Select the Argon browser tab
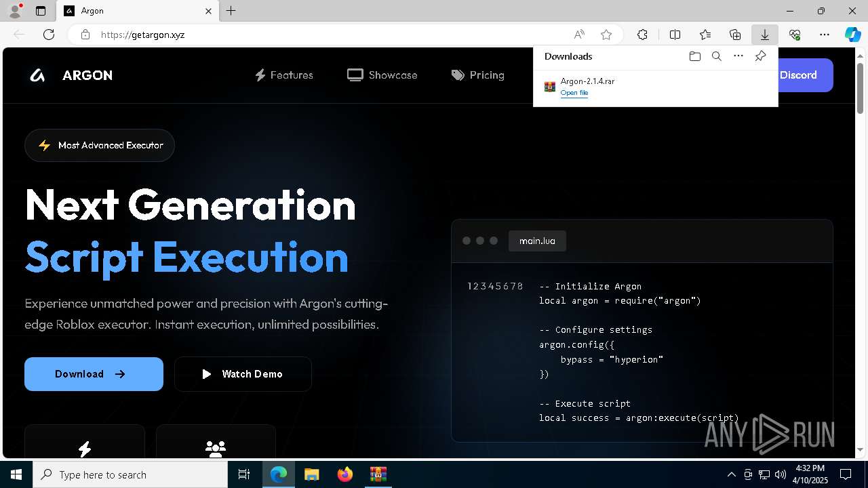This screenshot has height=488, width=868. pos(138,11)
